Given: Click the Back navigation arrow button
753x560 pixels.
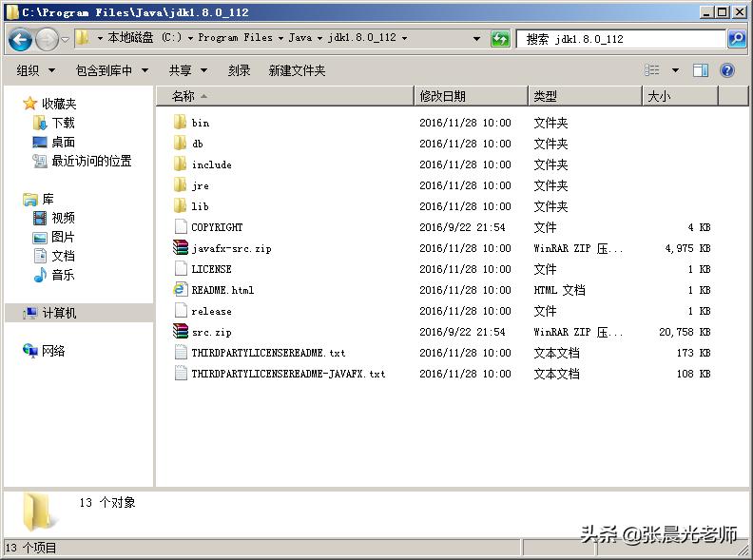Looking at the screenshot, I should (x=20, y=39).
